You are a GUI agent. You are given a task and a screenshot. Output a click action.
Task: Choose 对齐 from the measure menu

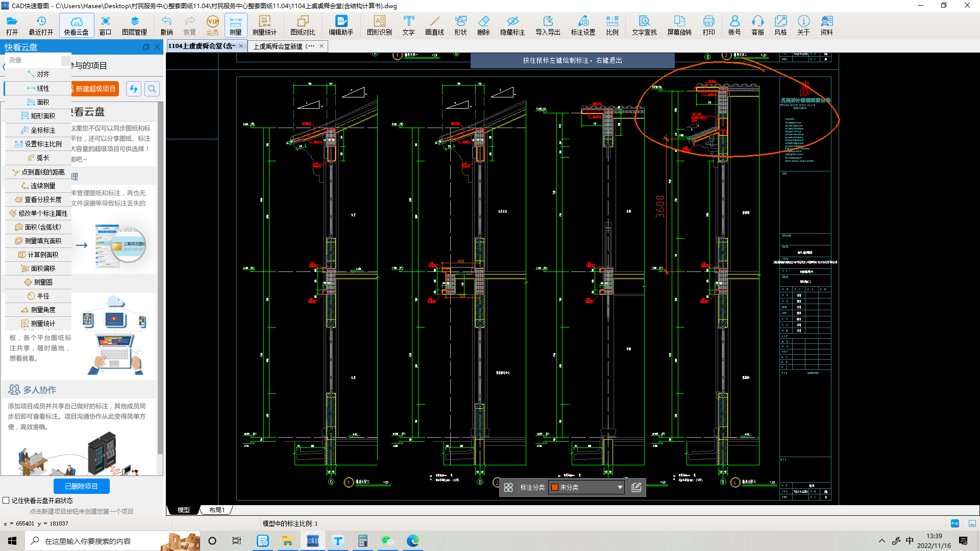tap(38, 74)
